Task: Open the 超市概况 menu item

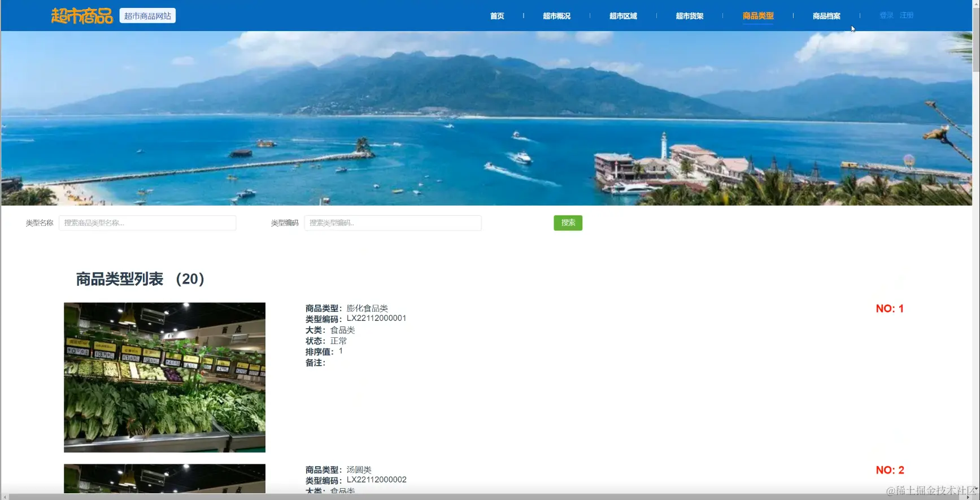Action: click(x=556, y=16)
